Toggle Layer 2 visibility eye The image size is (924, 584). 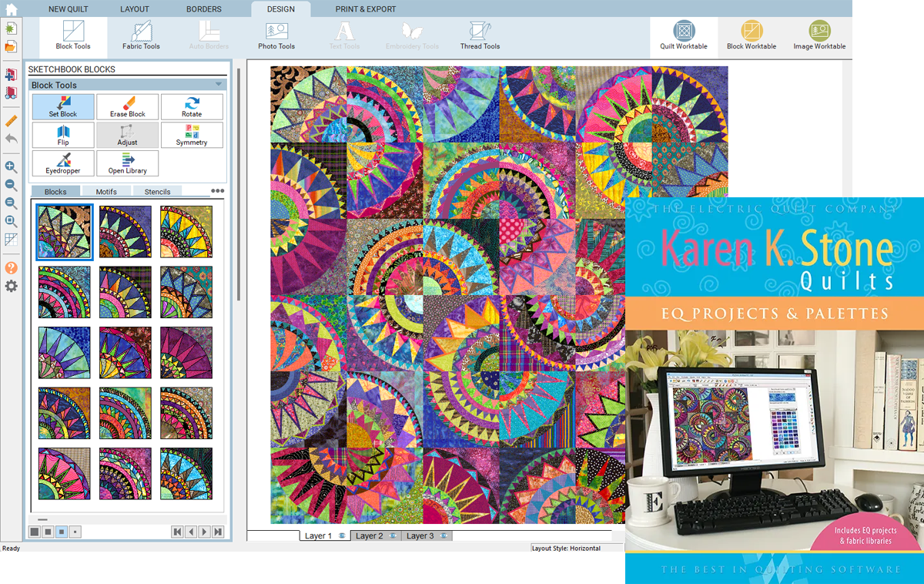pos(393,535)
